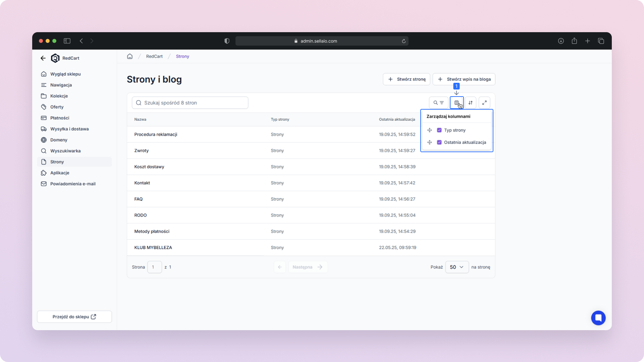Screen dimensions: 644x362
Task: Click the search filter icon button
Action: (x=438, y=103)
